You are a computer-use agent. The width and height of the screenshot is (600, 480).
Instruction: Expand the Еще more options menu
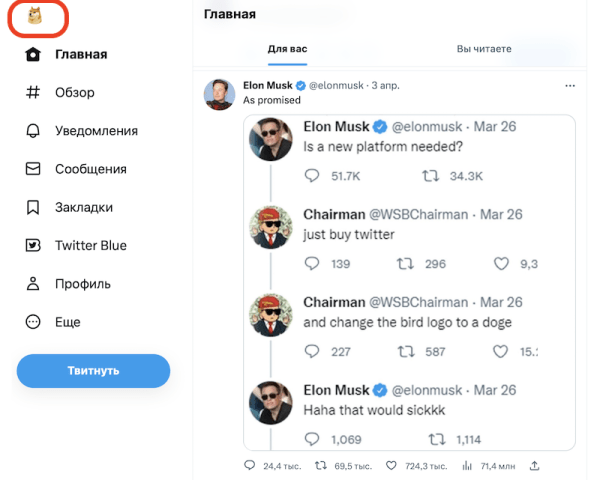(34, 322)
